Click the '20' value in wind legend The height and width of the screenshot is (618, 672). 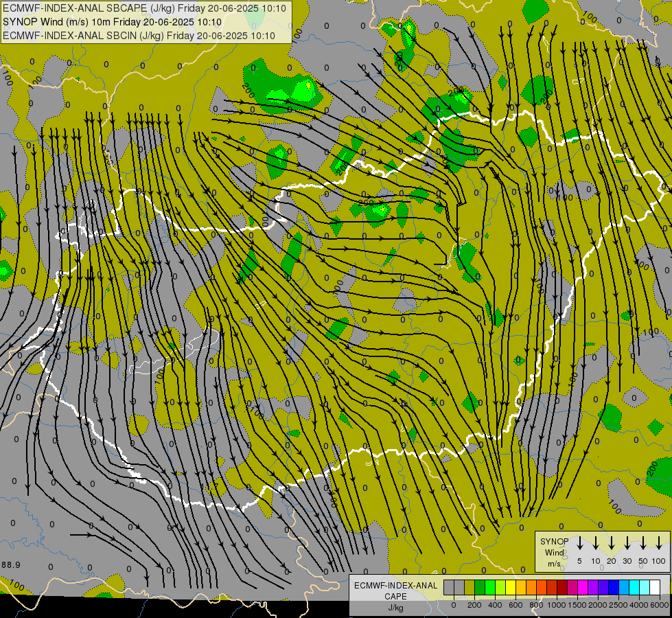[611, 561]
